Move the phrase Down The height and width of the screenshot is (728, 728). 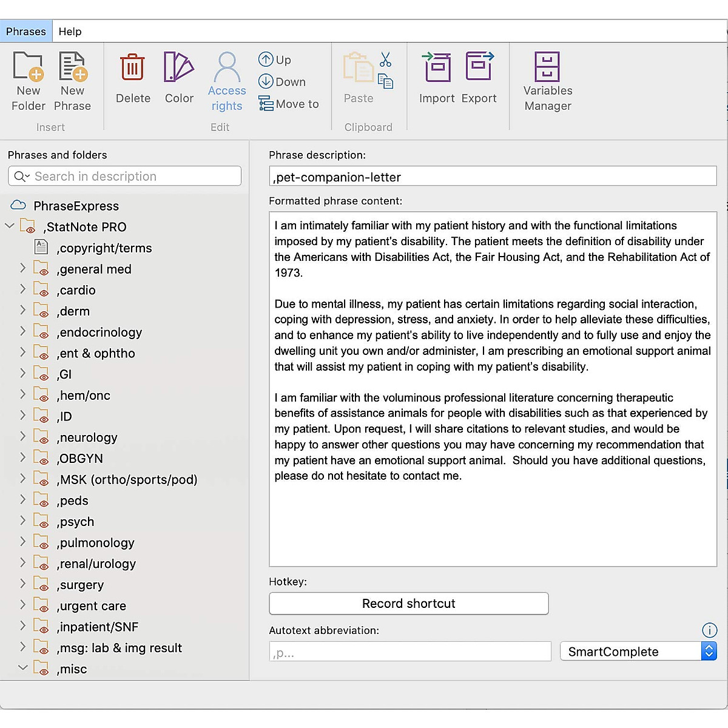[x=280, y=81]
